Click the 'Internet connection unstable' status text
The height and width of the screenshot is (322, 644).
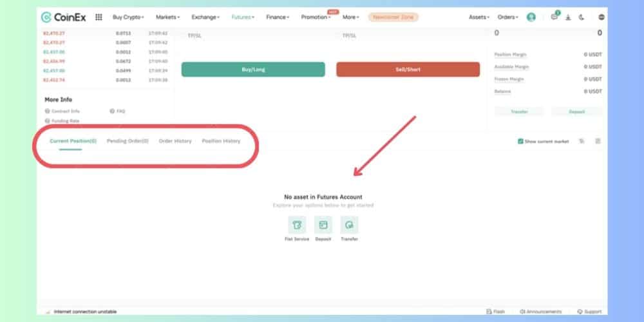[86, 312]
